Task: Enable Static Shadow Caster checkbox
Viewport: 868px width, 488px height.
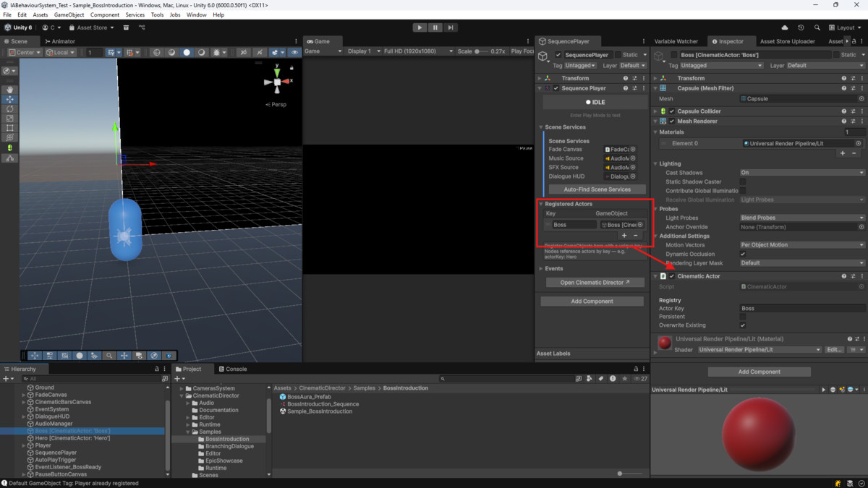Action: 743,181
